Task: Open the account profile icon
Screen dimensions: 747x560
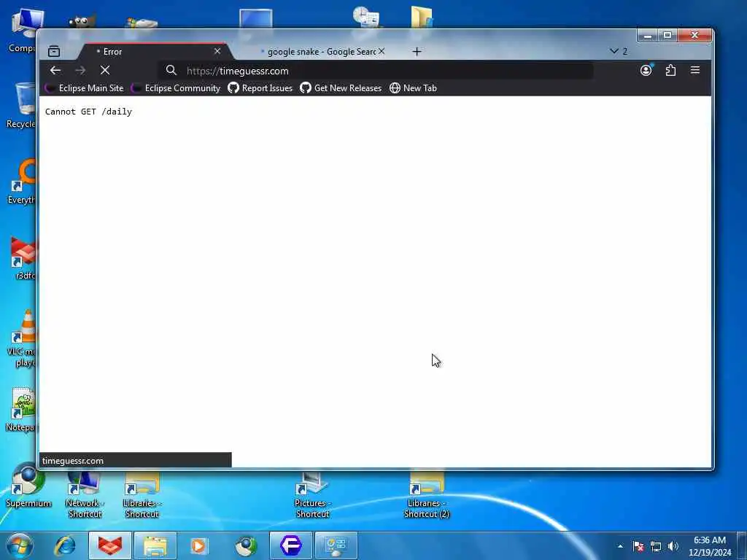Action: tap(646, 71)
